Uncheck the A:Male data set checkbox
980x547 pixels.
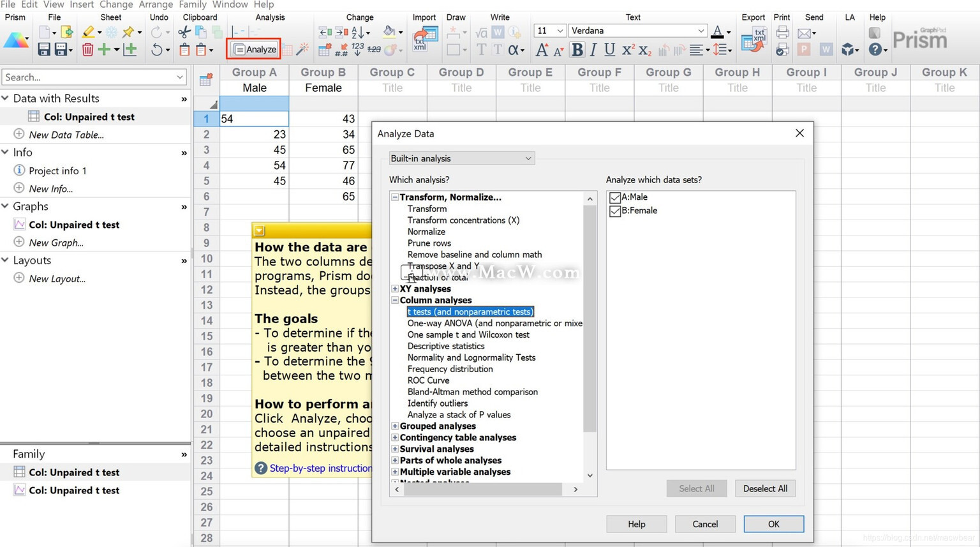pyautogui.click(x=615, y=197)
